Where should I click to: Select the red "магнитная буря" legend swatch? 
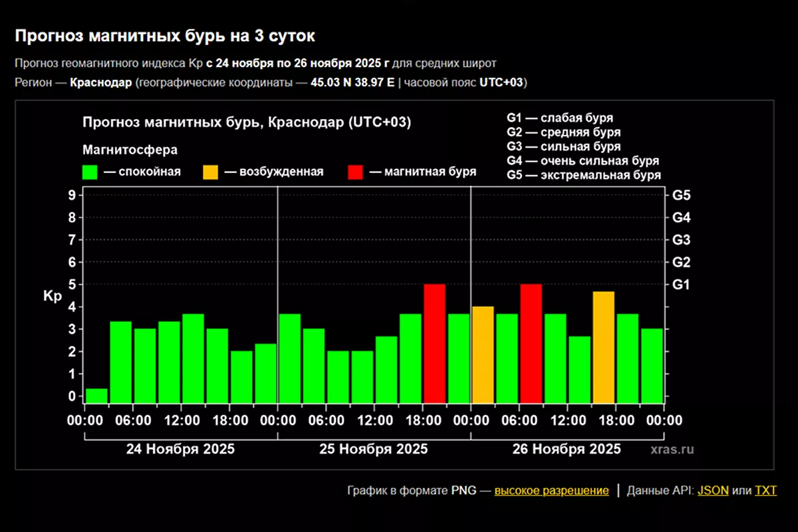tap(355, 172)
